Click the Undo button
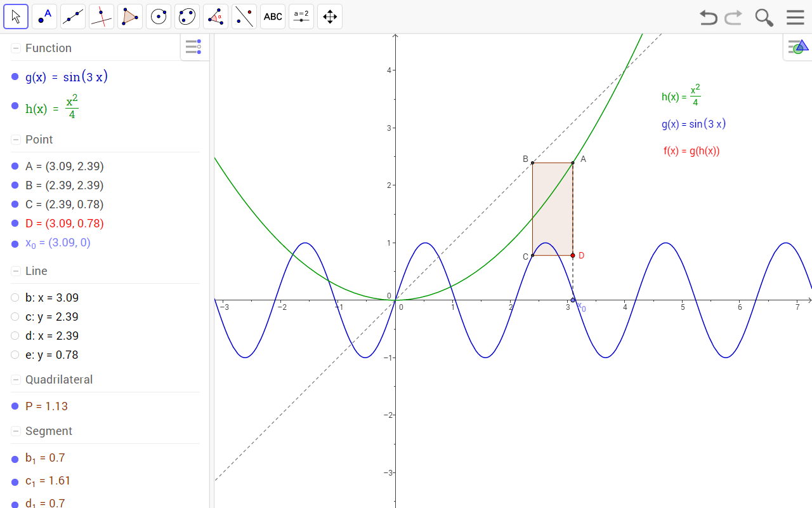This screenshot has width=812, height=508. coord(708,17)
